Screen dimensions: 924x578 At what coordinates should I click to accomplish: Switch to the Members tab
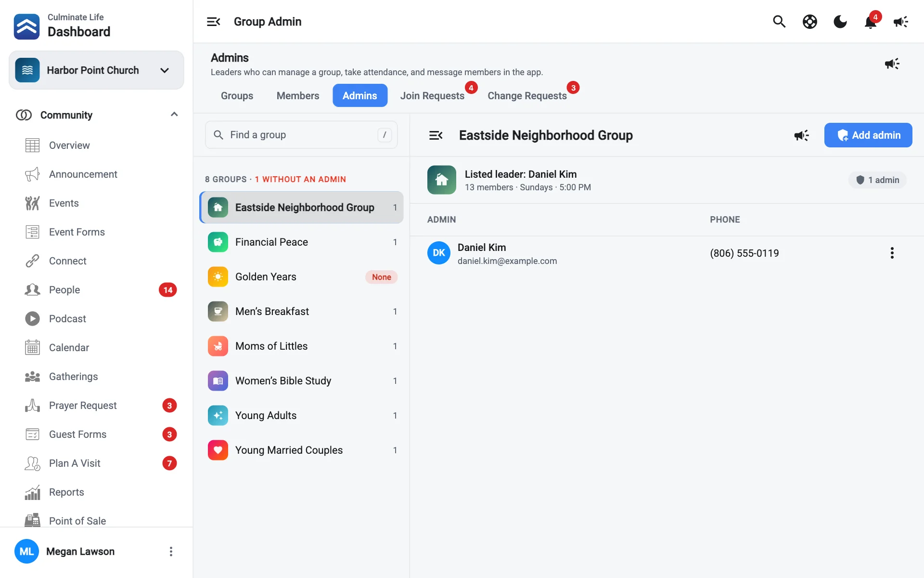pos(297,95)
